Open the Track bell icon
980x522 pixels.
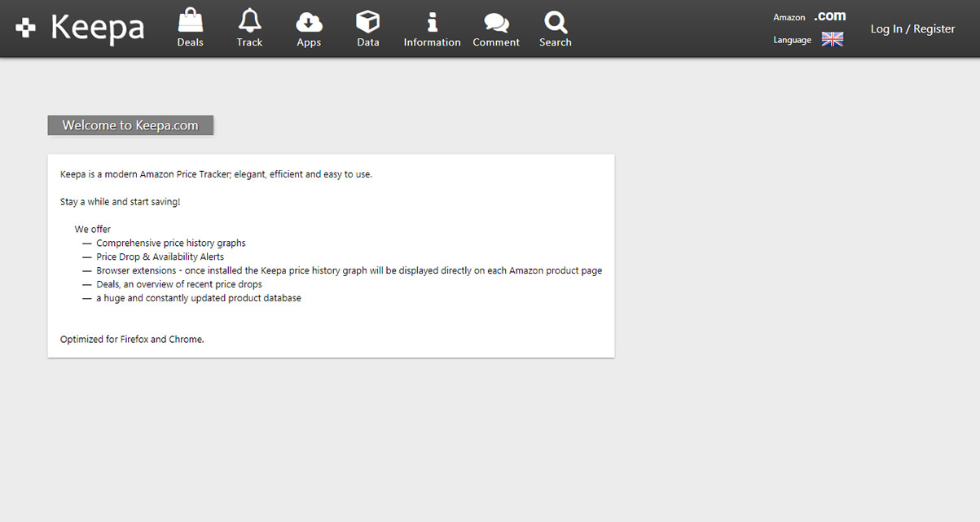click(x=249, y=20)
